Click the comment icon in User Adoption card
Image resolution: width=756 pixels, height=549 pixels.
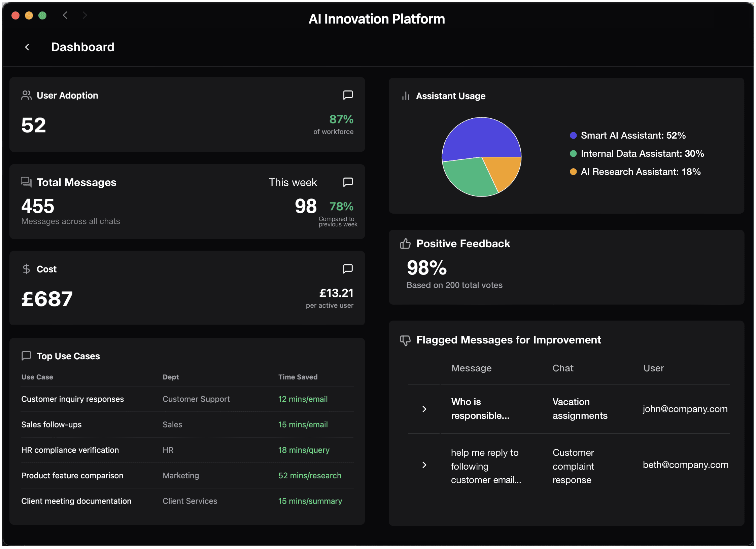click(x=348, y=95)
